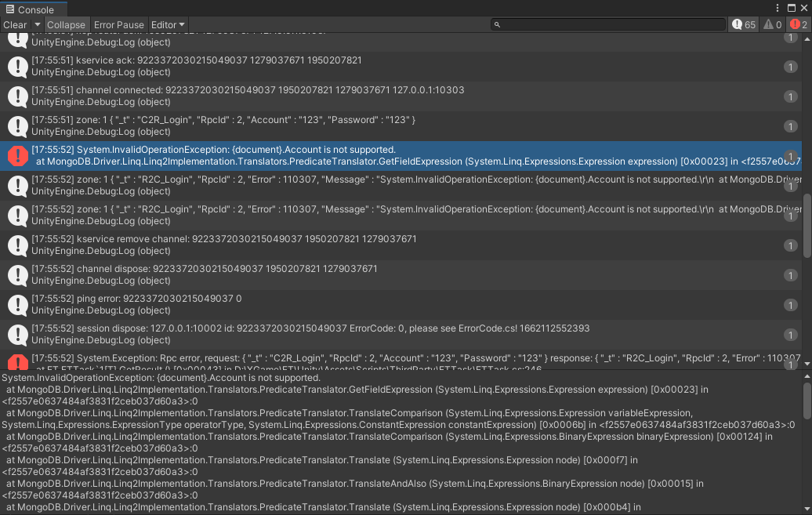Select the 'channel connected' log entry text
Image resolution: width=812 pixels, height=515 pixels.
248,90
